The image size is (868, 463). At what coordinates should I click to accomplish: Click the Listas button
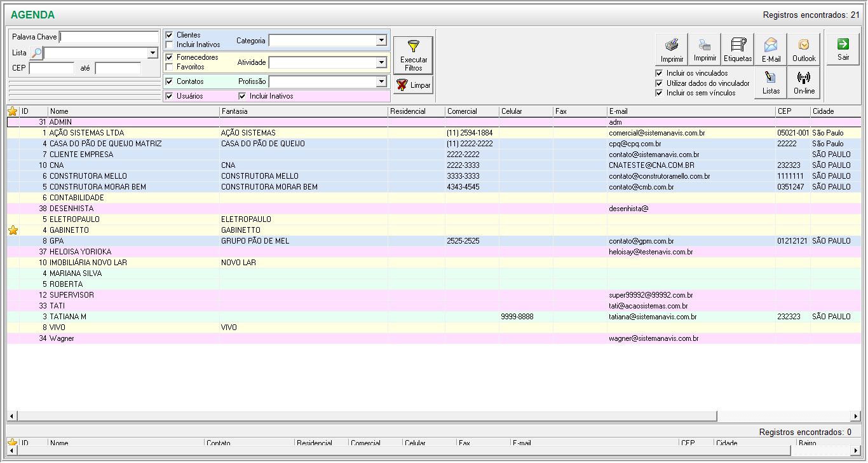pyautogui.click(x=771, y=83)
